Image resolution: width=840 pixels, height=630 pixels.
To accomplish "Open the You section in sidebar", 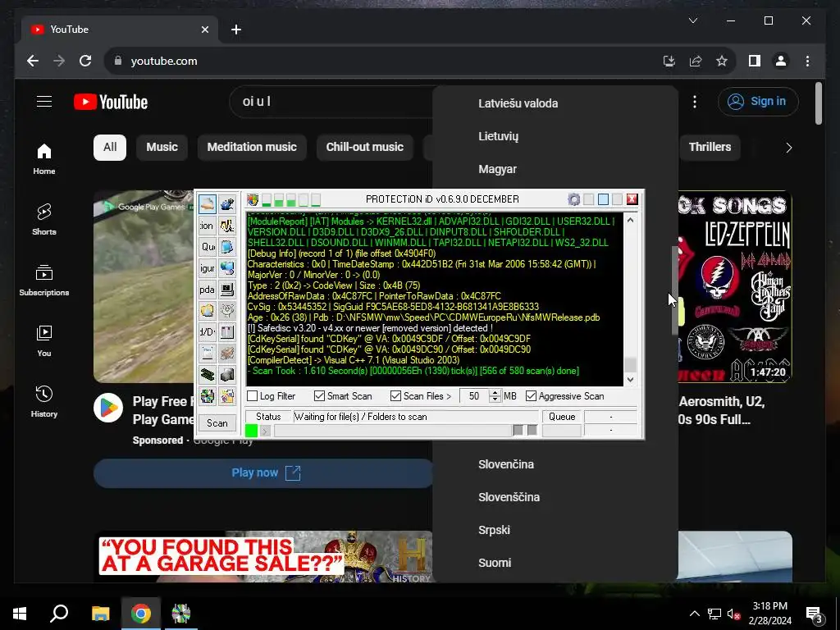I will [44, 340].
